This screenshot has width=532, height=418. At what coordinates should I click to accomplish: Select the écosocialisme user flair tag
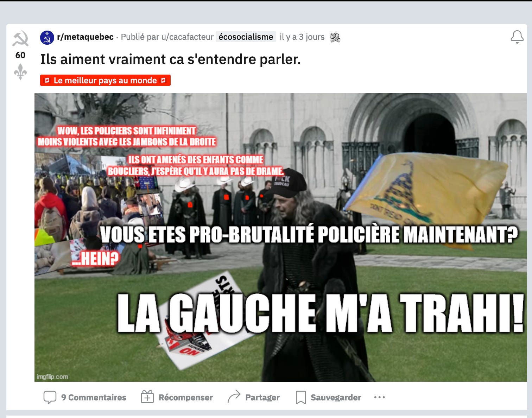[246, 37]
